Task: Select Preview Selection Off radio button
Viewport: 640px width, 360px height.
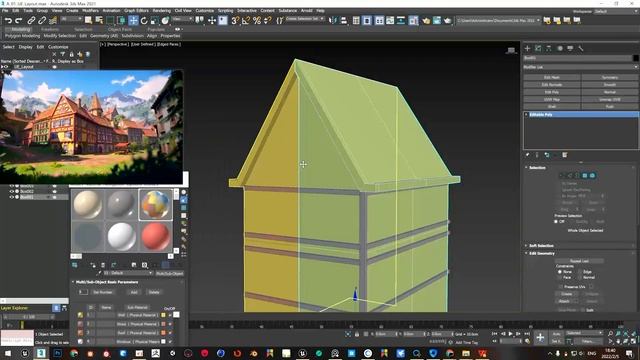Action: coord(556,221)
